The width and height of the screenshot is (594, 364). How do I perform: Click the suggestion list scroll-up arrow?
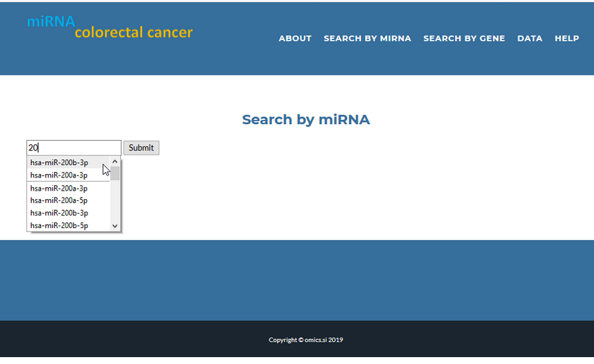(115, 162)
